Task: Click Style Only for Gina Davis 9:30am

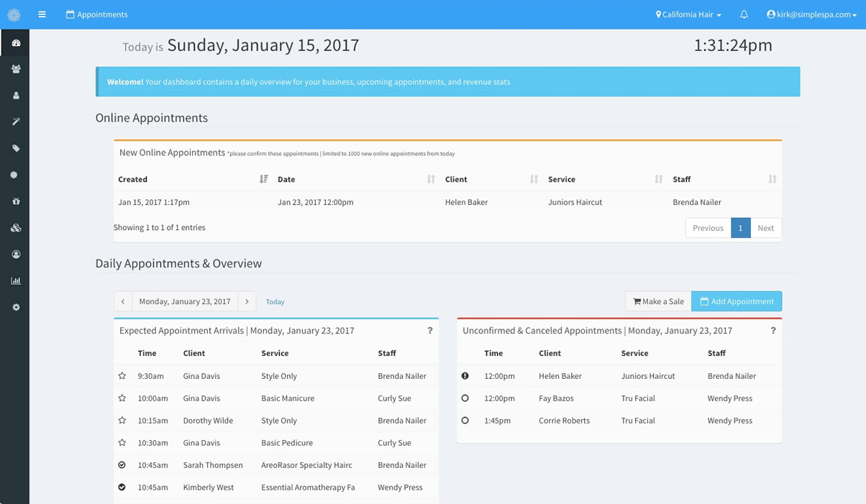Action: (x=279, y=376)
